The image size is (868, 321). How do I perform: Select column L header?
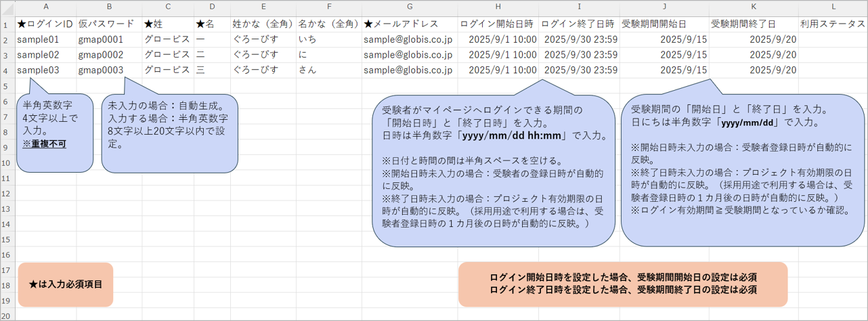pyautogui.click(x=832, y=9)
